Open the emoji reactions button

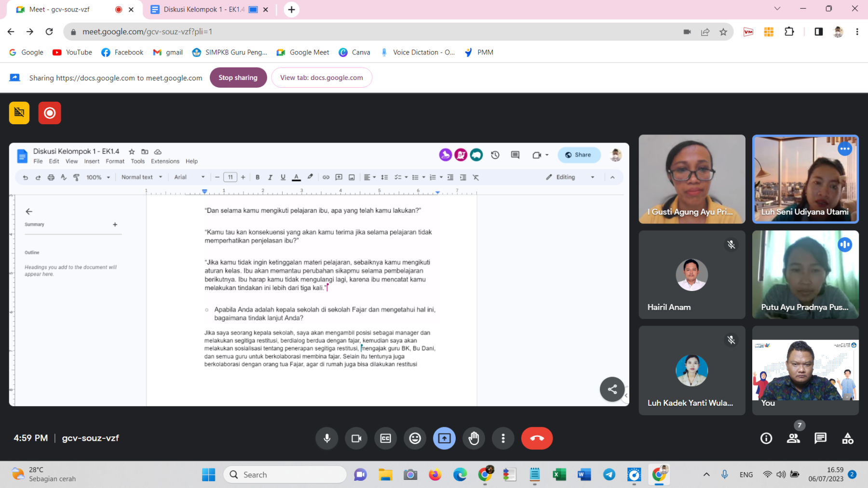click(415, 438)
